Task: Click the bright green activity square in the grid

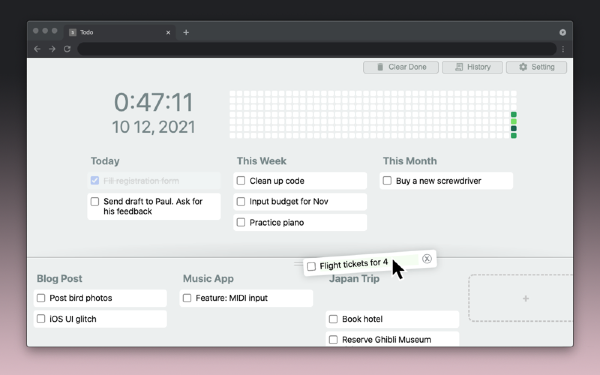Action: coord(514,121)
